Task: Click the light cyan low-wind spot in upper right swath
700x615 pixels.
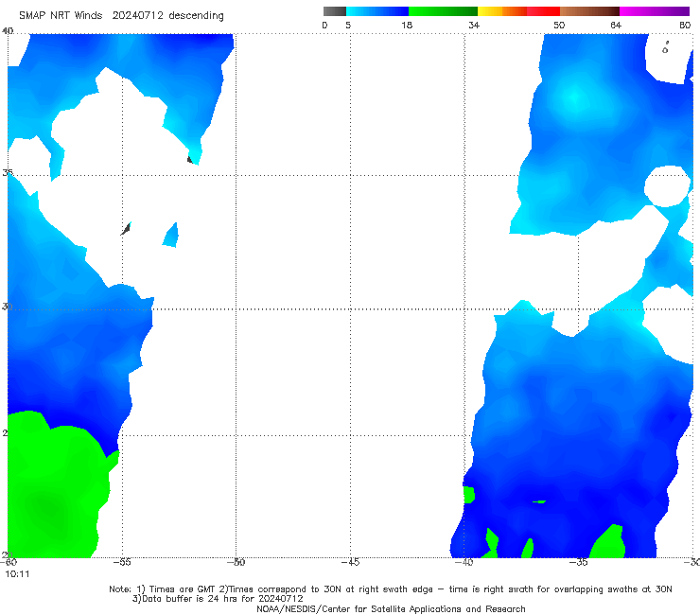Action: (575, 97)
